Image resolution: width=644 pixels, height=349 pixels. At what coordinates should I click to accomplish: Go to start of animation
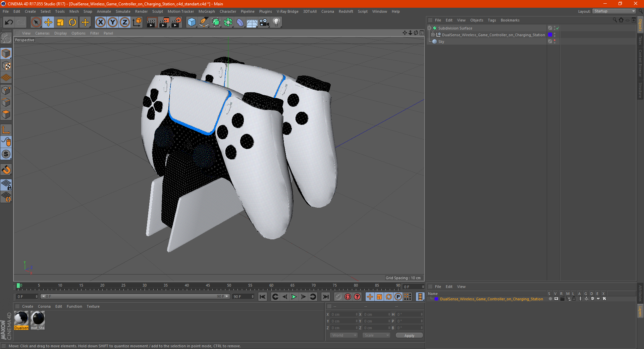(x=263, y=297)
